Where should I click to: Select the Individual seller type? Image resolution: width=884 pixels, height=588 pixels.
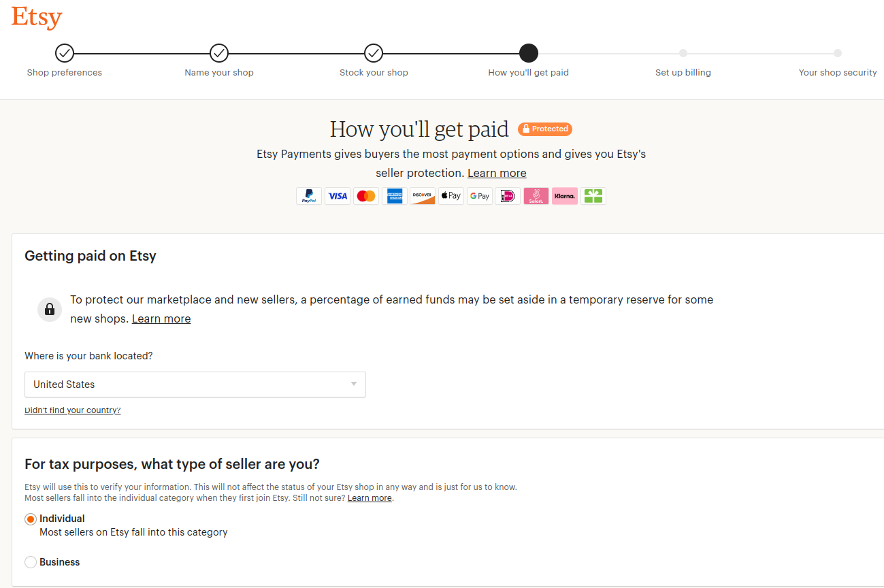(x=31, y=519)
